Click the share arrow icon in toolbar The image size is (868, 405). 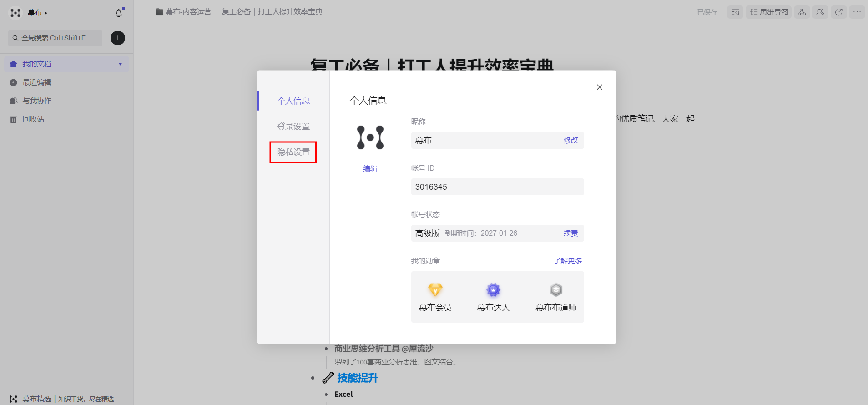pyautogui.click(x=839, y=12)
